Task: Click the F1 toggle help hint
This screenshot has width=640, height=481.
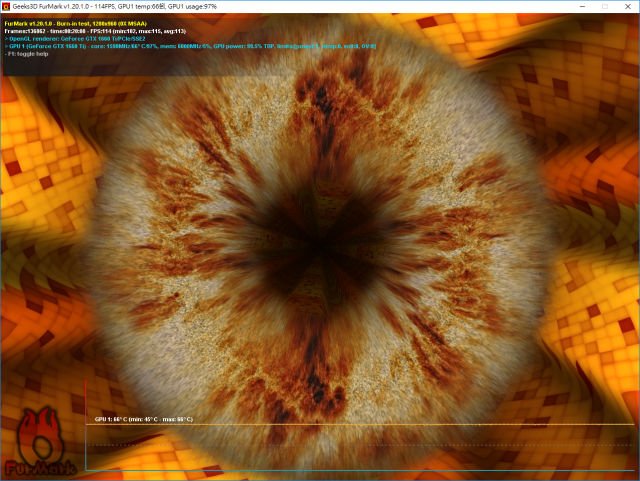Action: (x=27, y=53)
